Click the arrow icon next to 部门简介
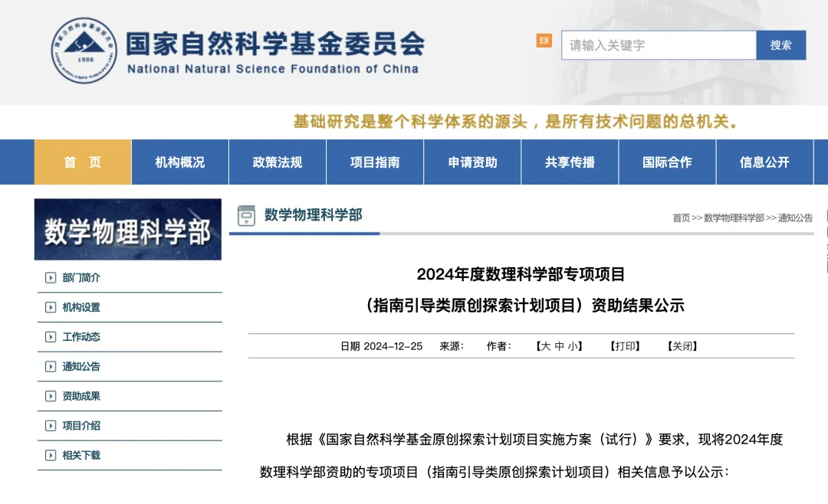 pyautogui.click(x=51, y=277)
